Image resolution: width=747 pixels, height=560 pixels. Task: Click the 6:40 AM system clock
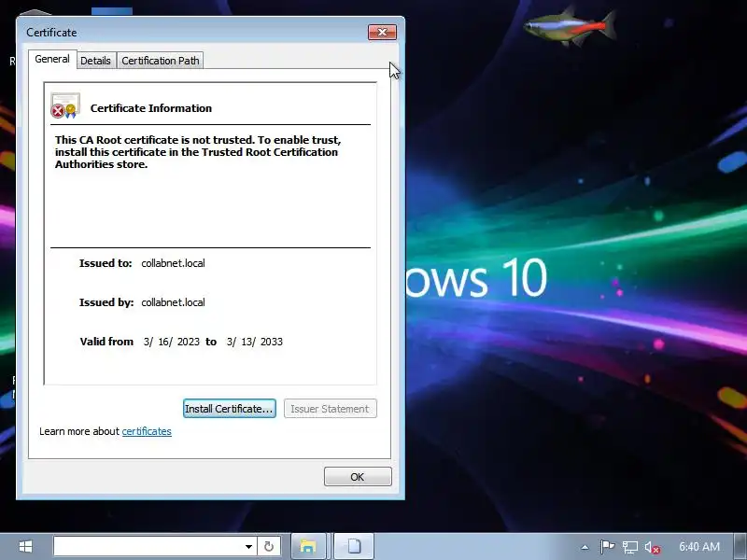[699, 547]
